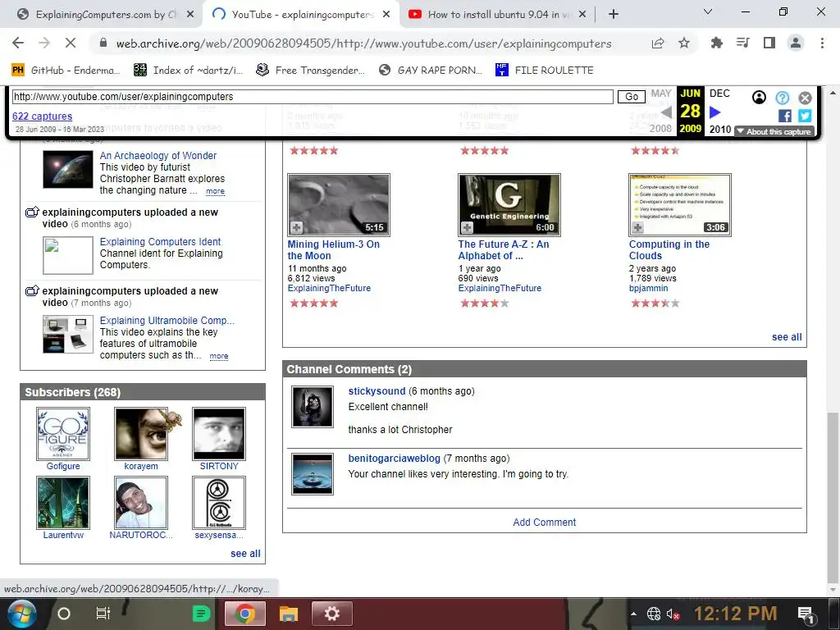Bookmark this page with the star icon
Image resolution: width=840 pixels, height=630 pixels.
(x=684, y=43)
